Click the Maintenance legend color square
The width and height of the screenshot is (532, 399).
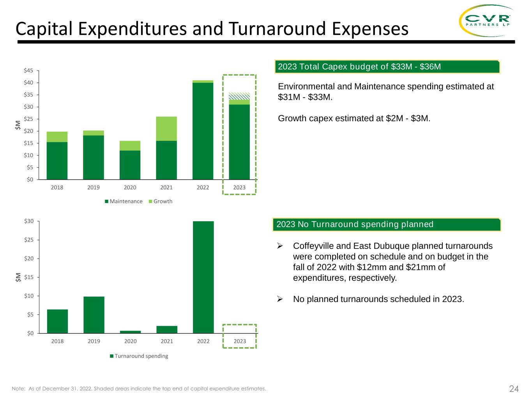pyautogui.click(x=106, y=201)
